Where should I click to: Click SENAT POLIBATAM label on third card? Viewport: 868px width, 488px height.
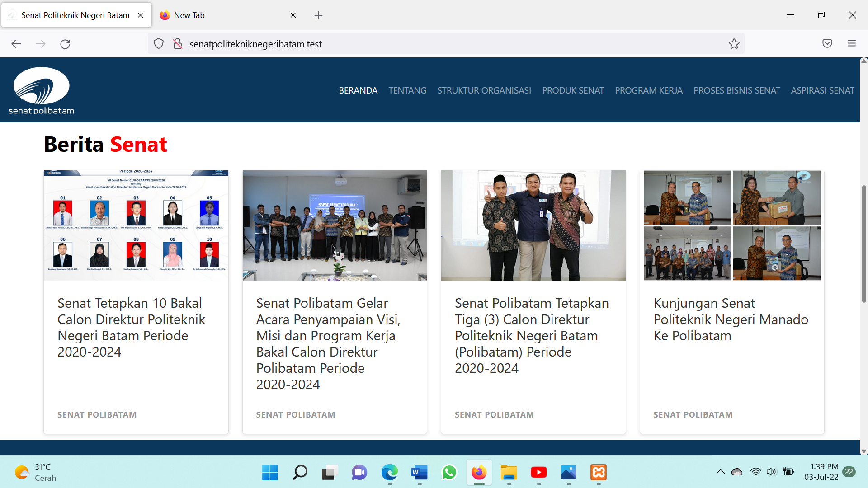[494, 415]
